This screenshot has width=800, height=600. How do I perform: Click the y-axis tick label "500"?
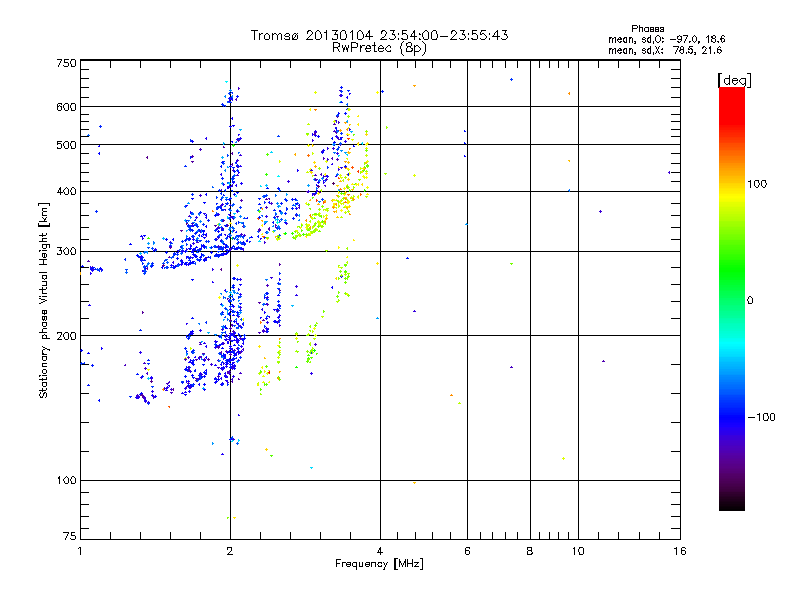(66, 145)
